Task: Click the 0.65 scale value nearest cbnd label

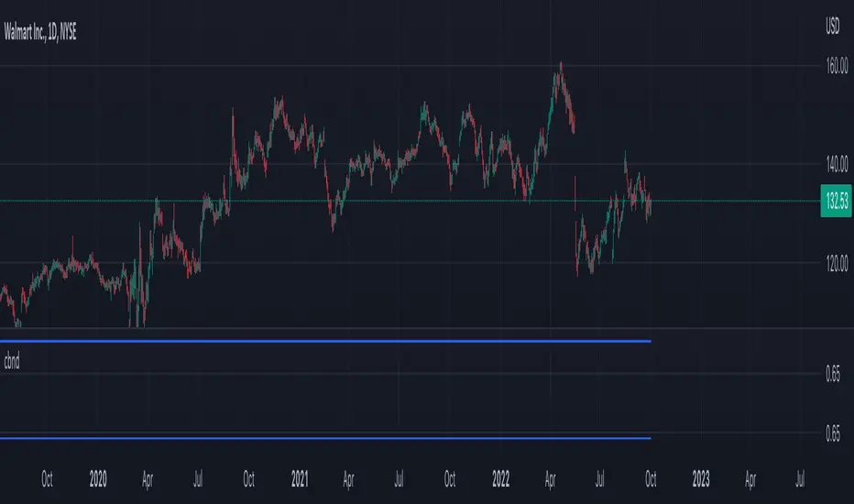Action: click(833, 374)
